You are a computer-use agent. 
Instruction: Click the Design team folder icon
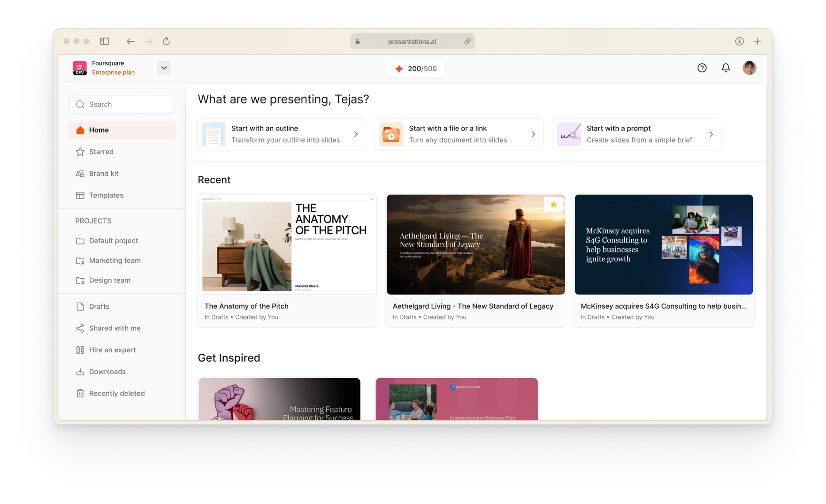point(80,280)
